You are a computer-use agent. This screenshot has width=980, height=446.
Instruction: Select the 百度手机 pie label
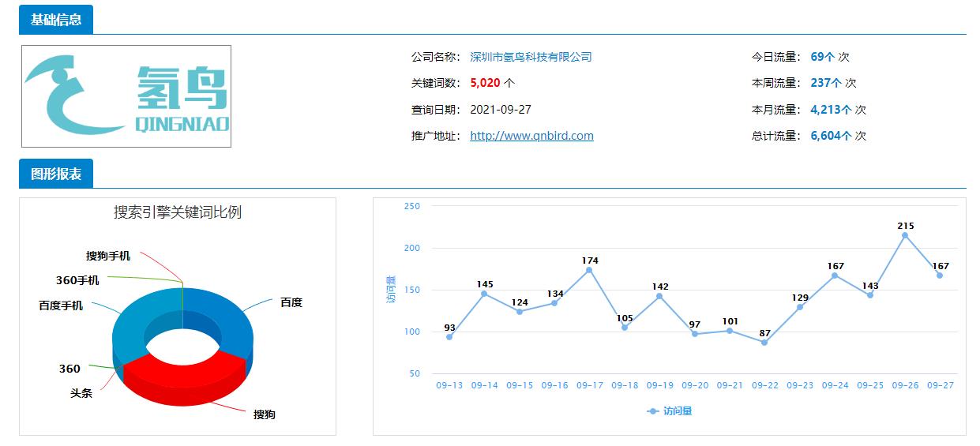(x=61, y=305)
